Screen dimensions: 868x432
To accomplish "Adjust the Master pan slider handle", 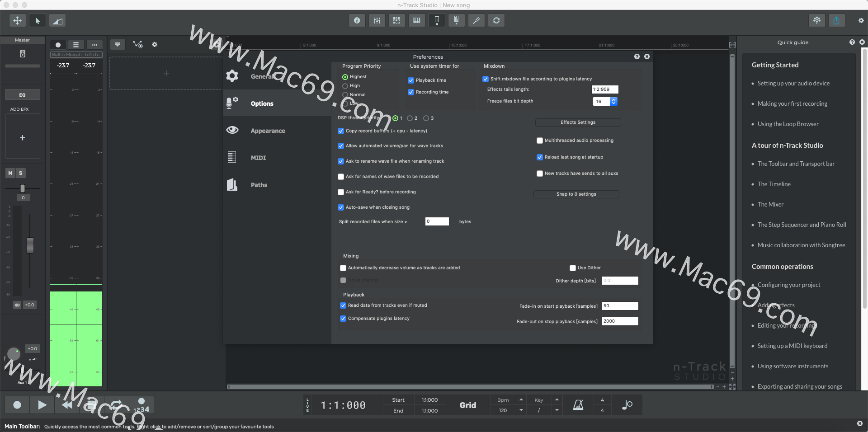I will click(23, 188).
